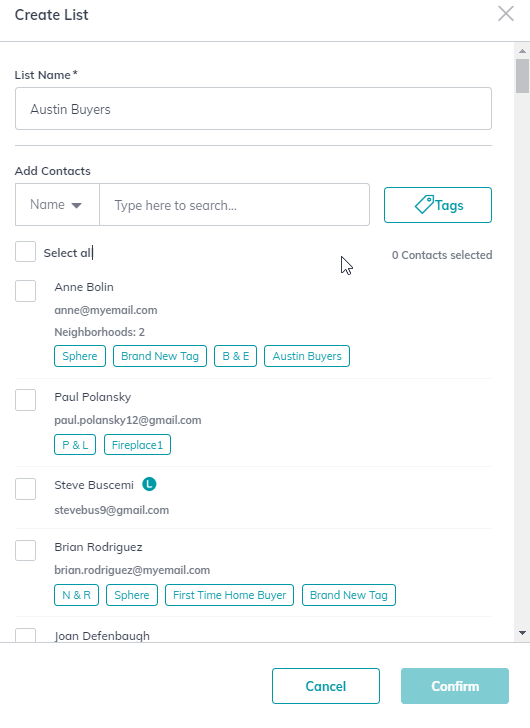The width and height of the screenshot is (530, 728).
Task: Open the Tags filter button
Action: tap(438, 205)
